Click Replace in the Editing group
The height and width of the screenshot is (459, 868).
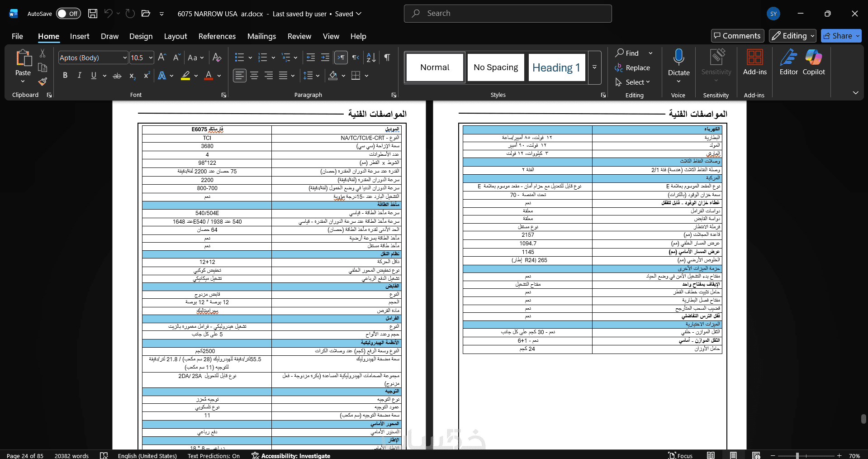632,67
